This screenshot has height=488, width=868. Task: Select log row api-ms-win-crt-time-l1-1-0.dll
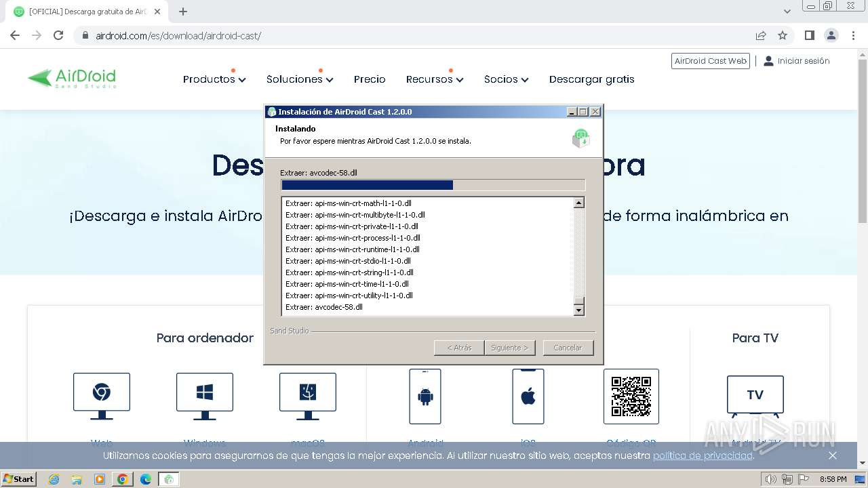click(x=347, y=284)
